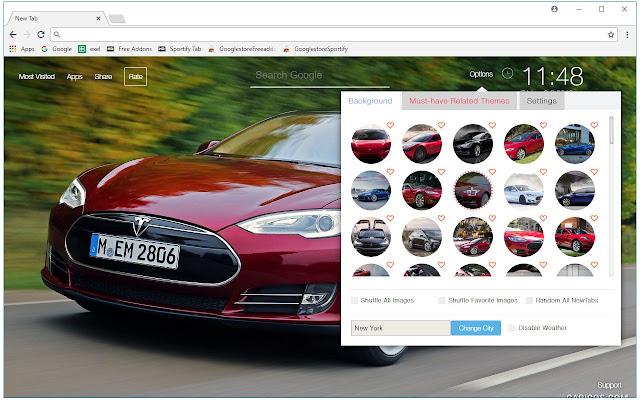Favorite the first row fourth thumbnail heart
640x400 pixels.
pyautogui.click(x=543, y=125)
